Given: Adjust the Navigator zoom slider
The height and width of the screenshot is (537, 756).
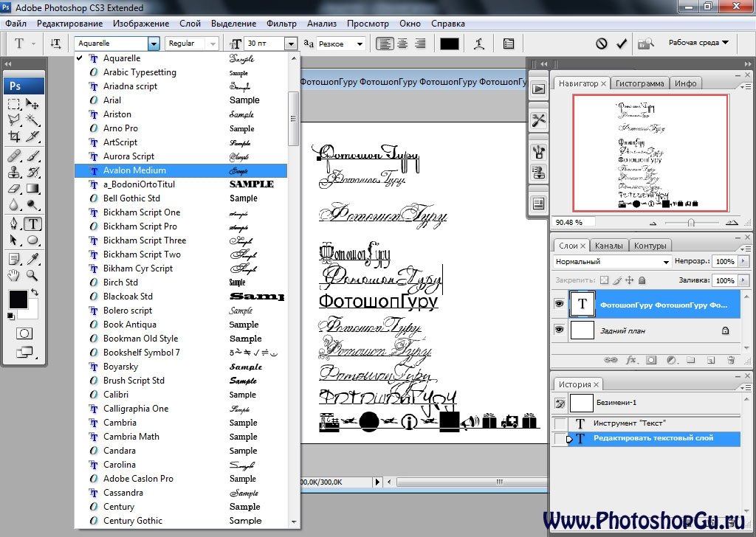Looking at the screenshot, I should coord(691,223).
